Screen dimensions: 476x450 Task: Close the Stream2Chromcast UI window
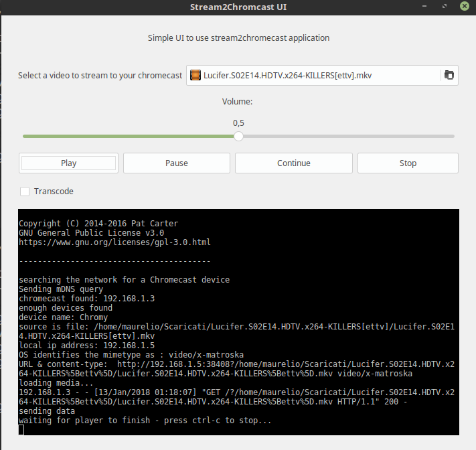pos(465,7)
